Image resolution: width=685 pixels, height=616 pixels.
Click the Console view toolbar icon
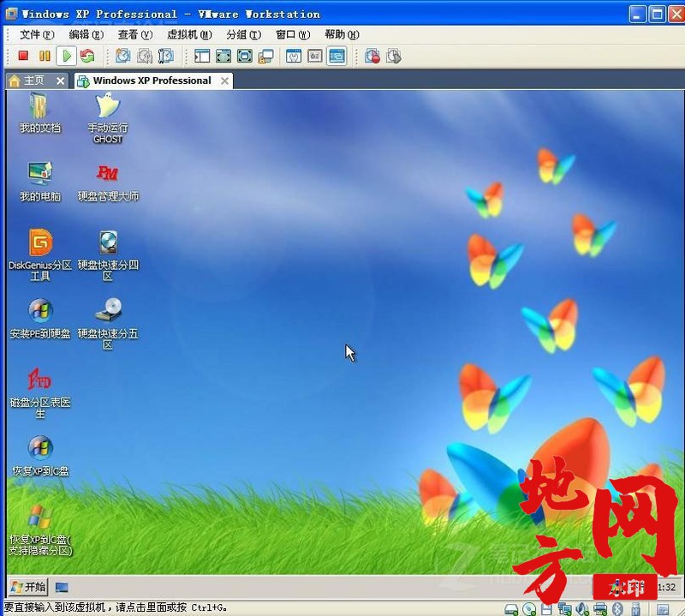tap(337, 56)
